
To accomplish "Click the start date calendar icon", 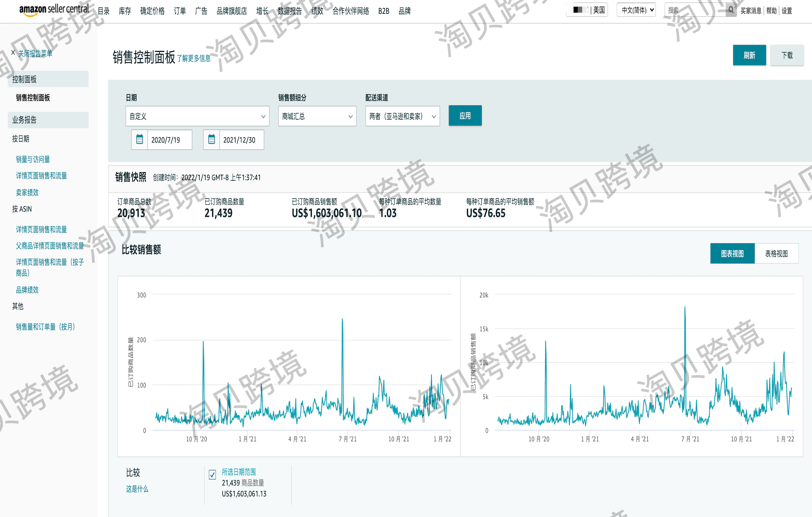I will [x=139, y=140].
